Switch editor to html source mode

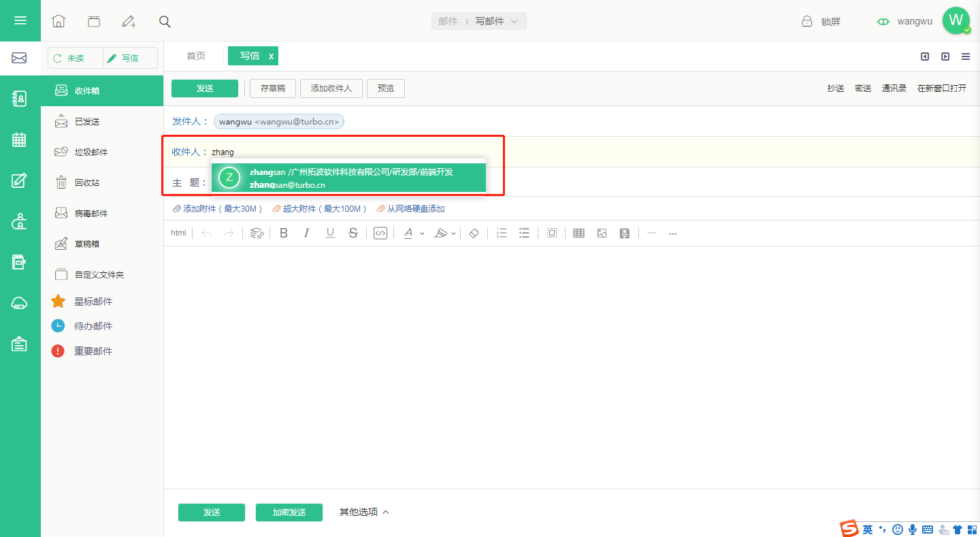click(178, 233)
